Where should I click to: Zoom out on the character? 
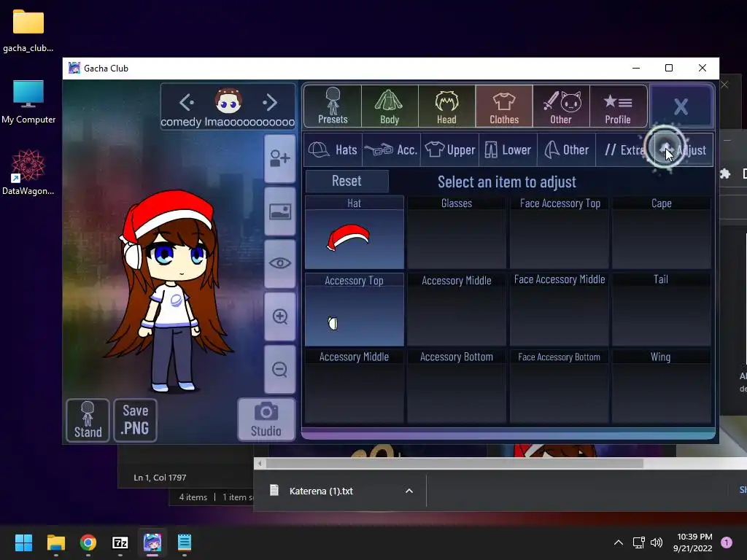point(280,369)
